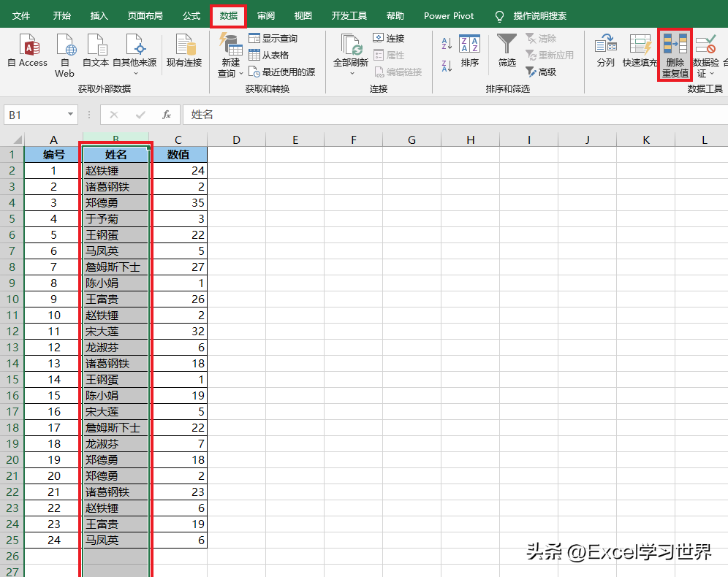Viewport: 728px width, 577px height.
Task: Open 高级 advanced filter
Action: pyautogui.click(x=541, y=72)
